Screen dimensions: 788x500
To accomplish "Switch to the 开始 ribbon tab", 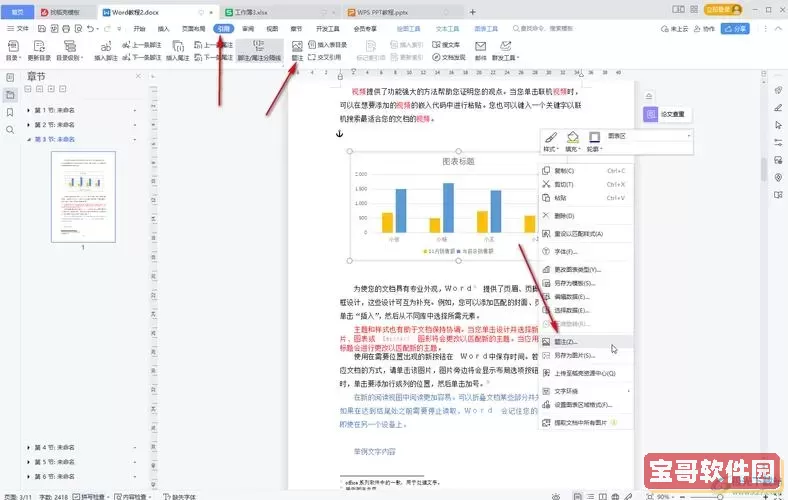I will click(x=139, y=29).
